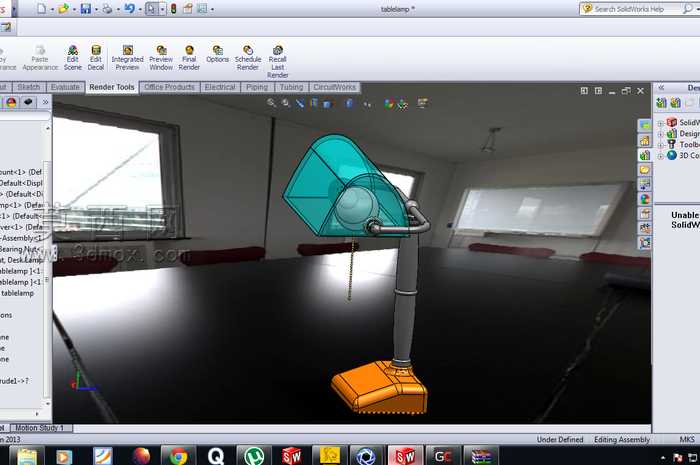Open the Edit Scene tool
Viewport: 700px width, 465px height.
pos(72,58)
